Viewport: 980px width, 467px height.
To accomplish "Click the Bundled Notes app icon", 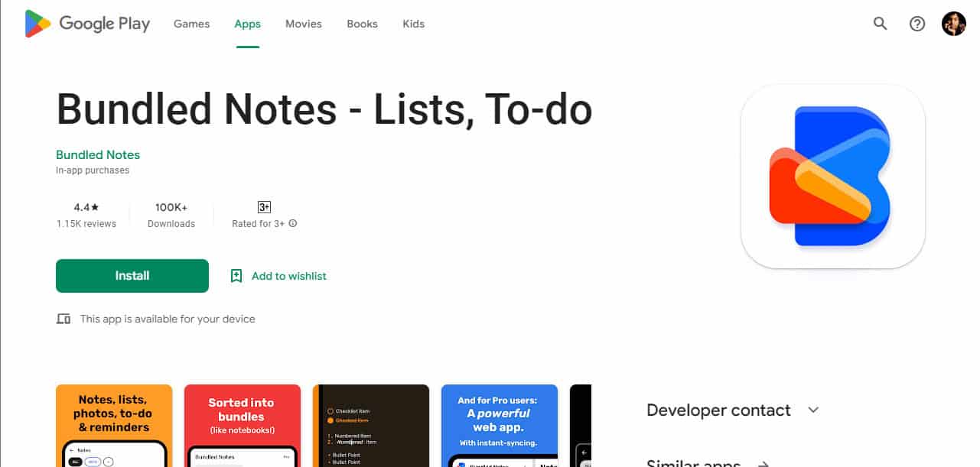I will click(833, 176).
